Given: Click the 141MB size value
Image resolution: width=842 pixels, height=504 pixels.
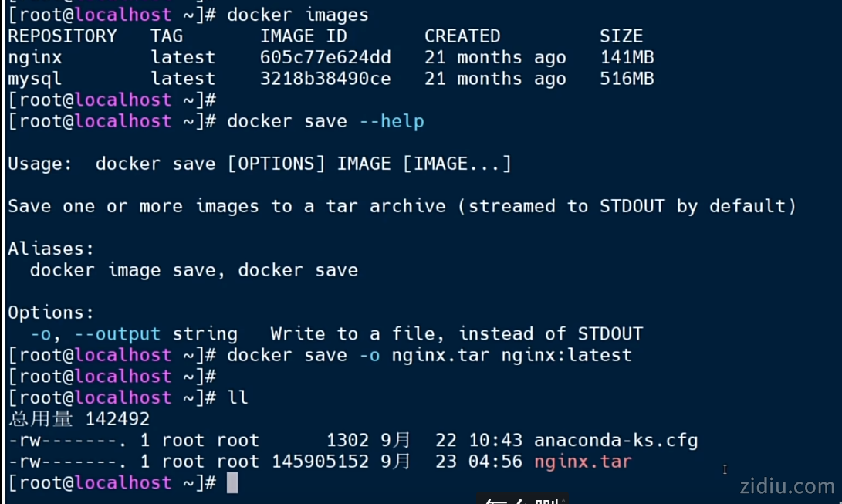Looking at the screenshot, I should tap(627, 57).
